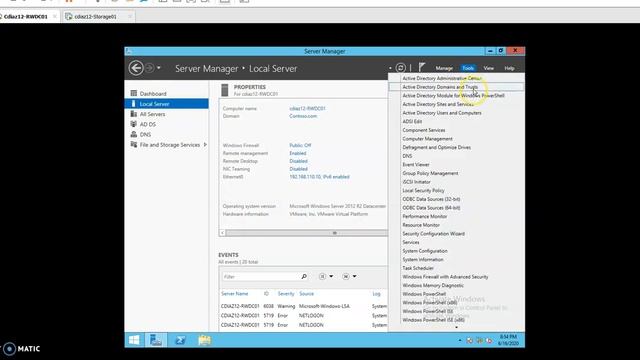
Task: Click the Ethernet0 IP address link
Action: pos(319,177)
